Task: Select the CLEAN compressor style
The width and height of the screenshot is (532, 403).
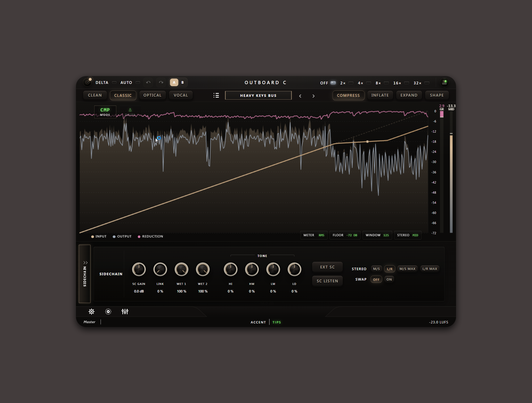Action: coord(95,95)
